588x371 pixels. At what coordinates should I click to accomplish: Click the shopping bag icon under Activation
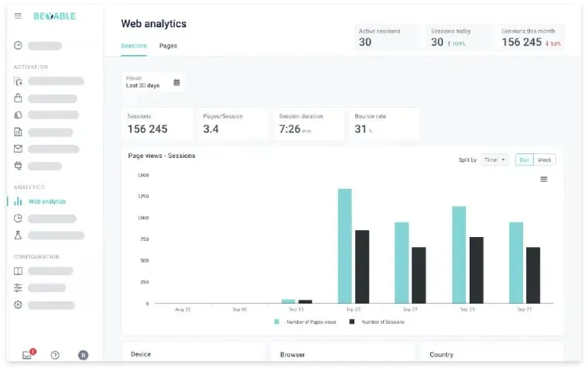coord(19,98)
